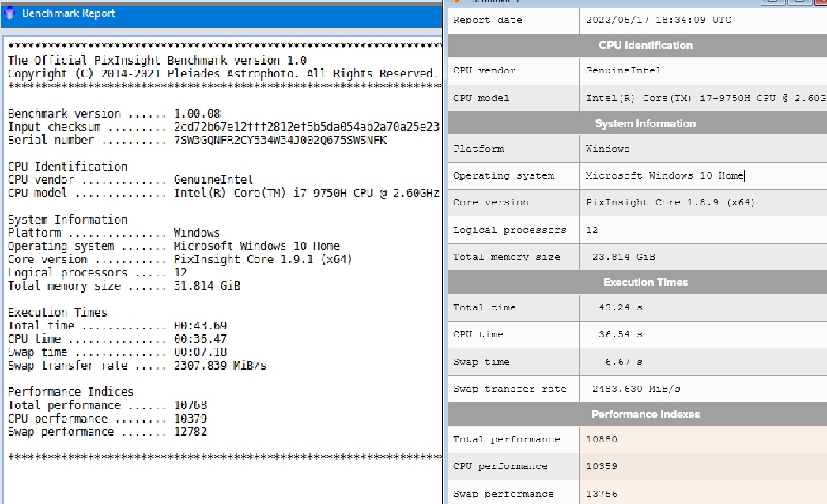This screenshot has width=827, height=504.
Task: Click the swap performance cell '13756'
Action: point(703,492)
